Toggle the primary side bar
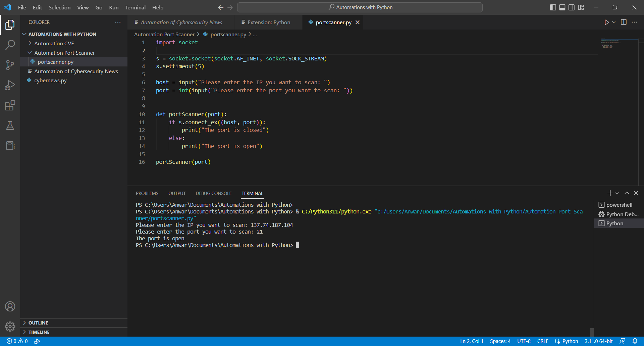Image resolution: width=644 pixels, height=346 pixels. point(553,7)
